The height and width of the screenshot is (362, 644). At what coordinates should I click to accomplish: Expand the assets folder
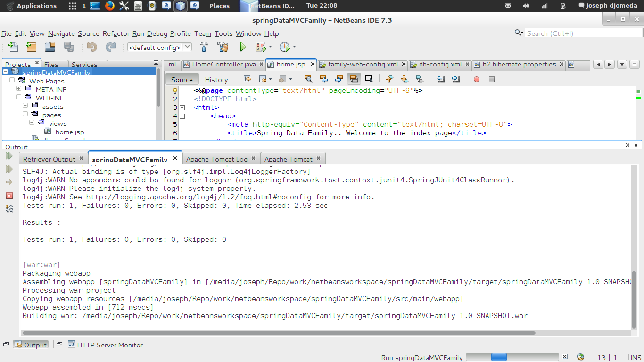coord(25,106)
